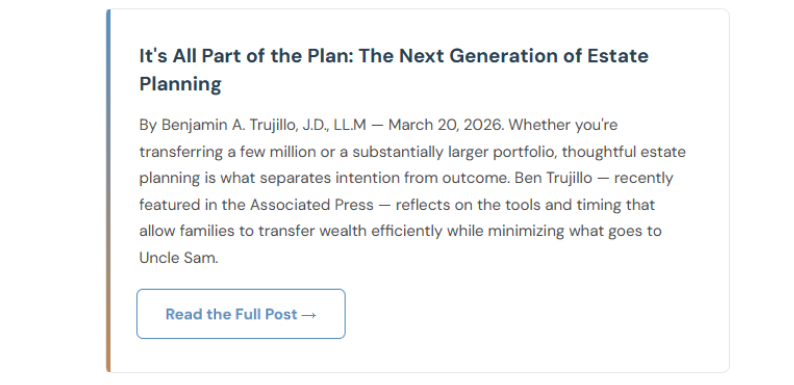Click the words "Uncle Sam" ending the excerpt
The image size is (794, 385).
tap(178, 258)
